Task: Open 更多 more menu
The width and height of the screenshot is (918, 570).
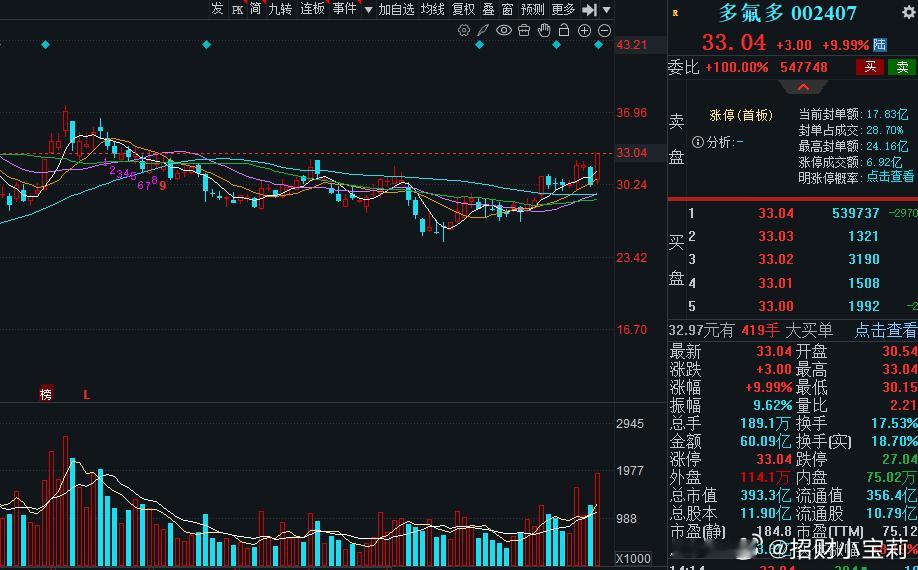Action: 563,9
